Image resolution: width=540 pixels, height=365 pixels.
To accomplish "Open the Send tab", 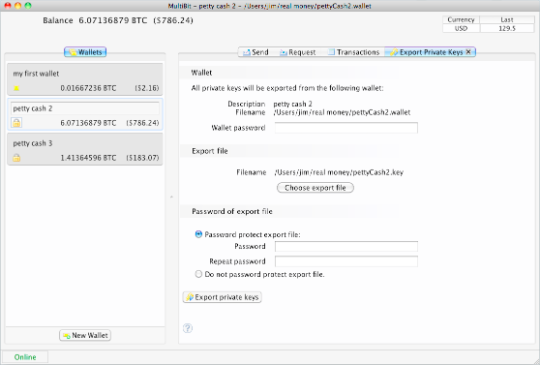I will pos(256,52).
